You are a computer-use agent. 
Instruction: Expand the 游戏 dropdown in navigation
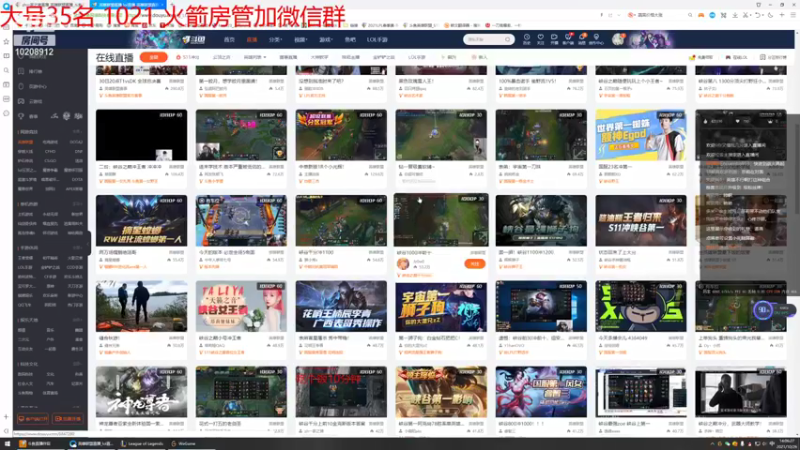pyautogui.click(x=326, y=39)
